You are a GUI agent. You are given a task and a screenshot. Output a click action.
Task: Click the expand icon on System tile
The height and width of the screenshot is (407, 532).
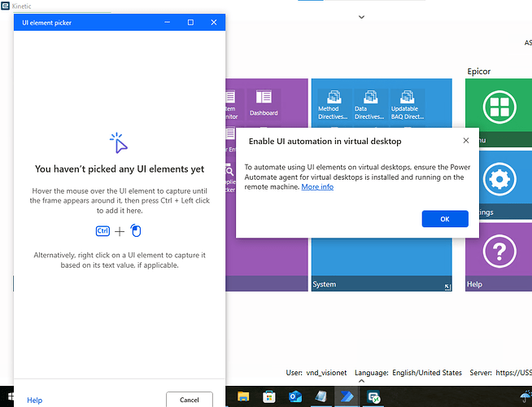point(447,287)
